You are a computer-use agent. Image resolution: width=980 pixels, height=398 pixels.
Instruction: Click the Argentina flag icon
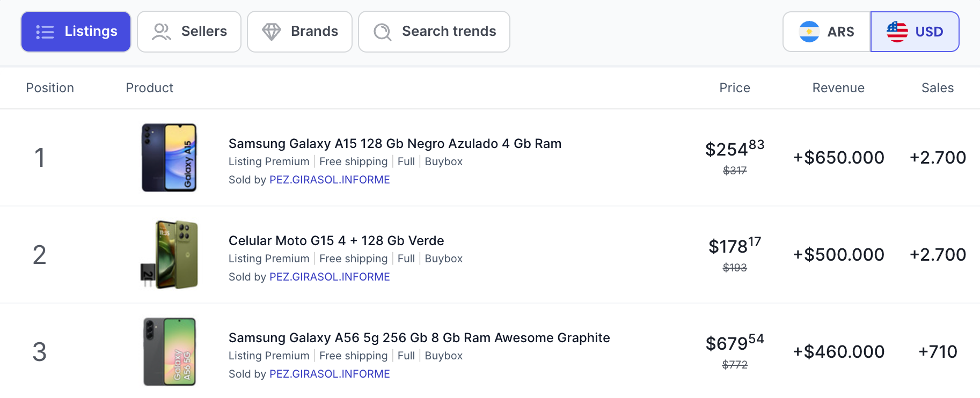point(809,32)
